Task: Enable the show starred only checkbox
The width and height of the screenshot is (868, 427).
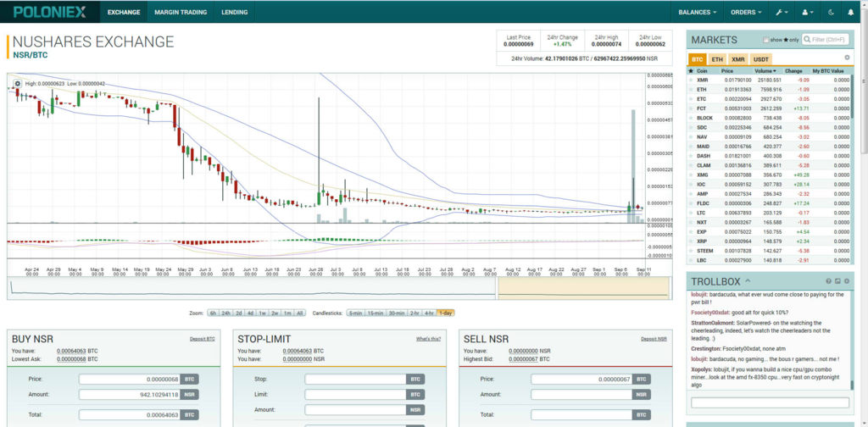Action: pos(766,40)
